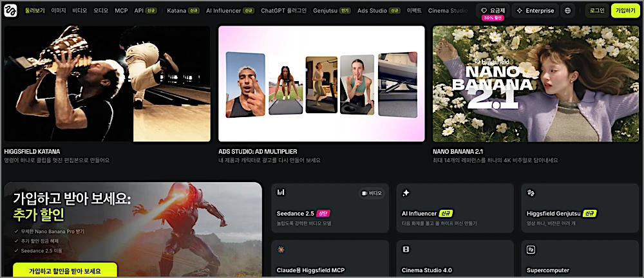
Task: Open the Supercomputer card
Action: coord(580,259)
